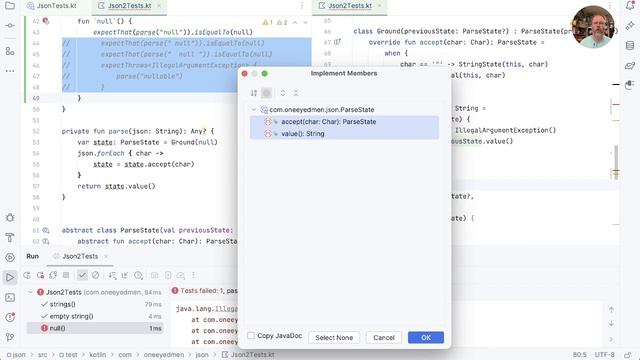This screenshot has width=640, height=360.
Task: Close the Json2Tests run tab
Action: [x=106, y=256]
